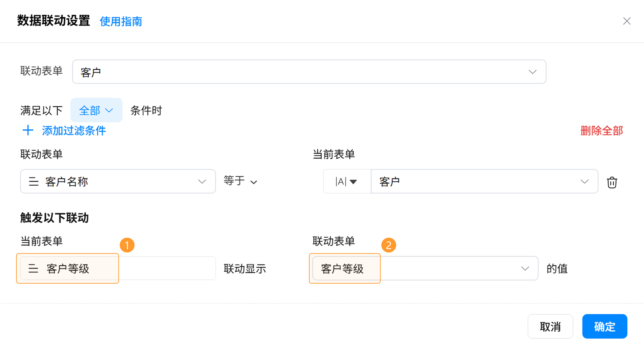The width and height of the screenshot is (644, 346).
Task: Change the 等于 operator dropdown
Action: click(240, 181)
